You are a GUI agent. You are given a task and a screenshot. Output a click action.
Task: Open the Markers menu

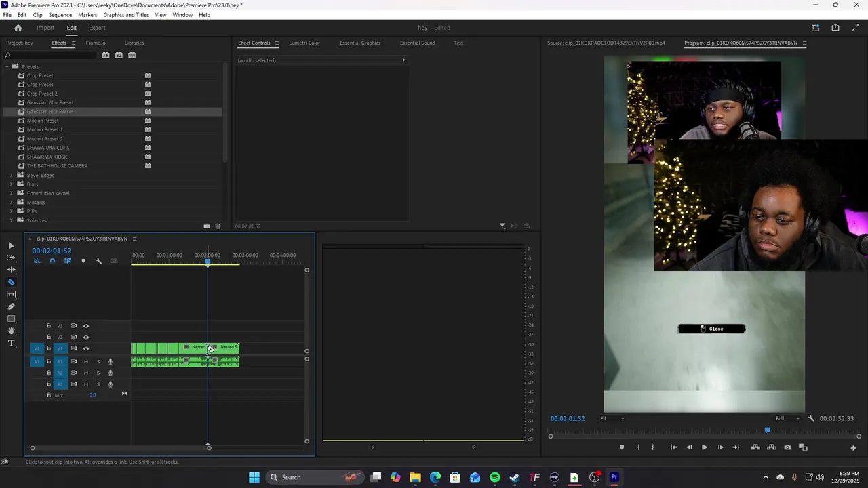tap(87, 15)
